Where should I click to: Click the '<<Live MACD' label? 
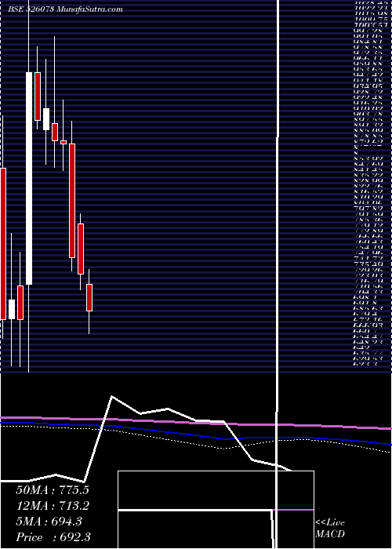(x=330, y=528)
